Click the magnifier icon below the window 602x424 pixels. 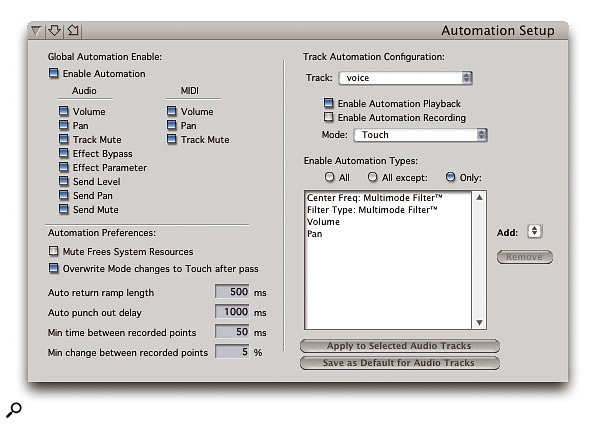(x=13, y=410)
